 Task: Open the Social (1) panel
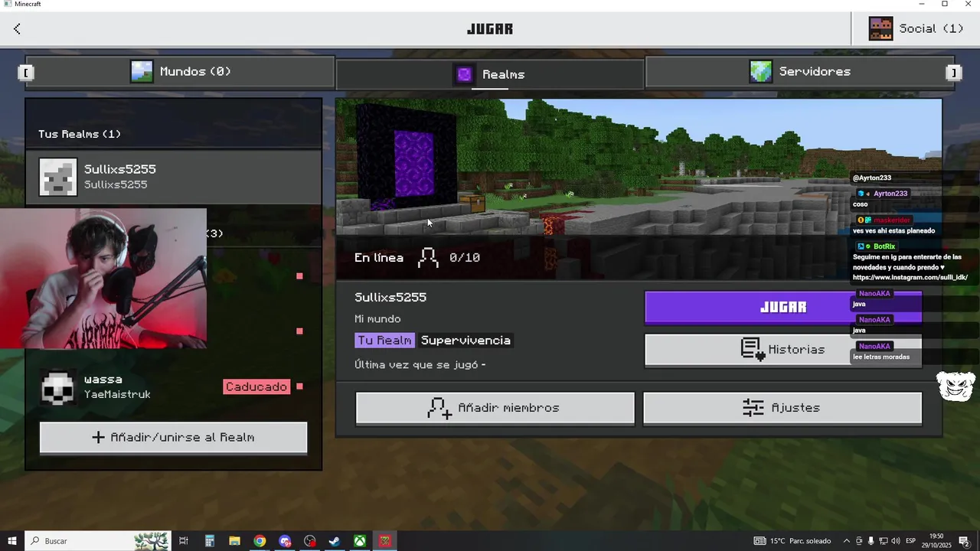coord(916,28)
